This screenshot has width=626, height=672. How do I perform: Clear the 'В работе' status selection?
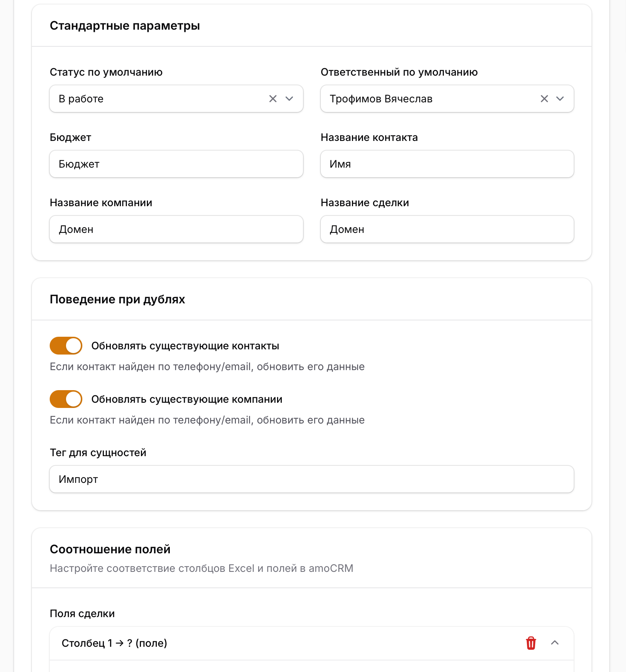[273, 99]
